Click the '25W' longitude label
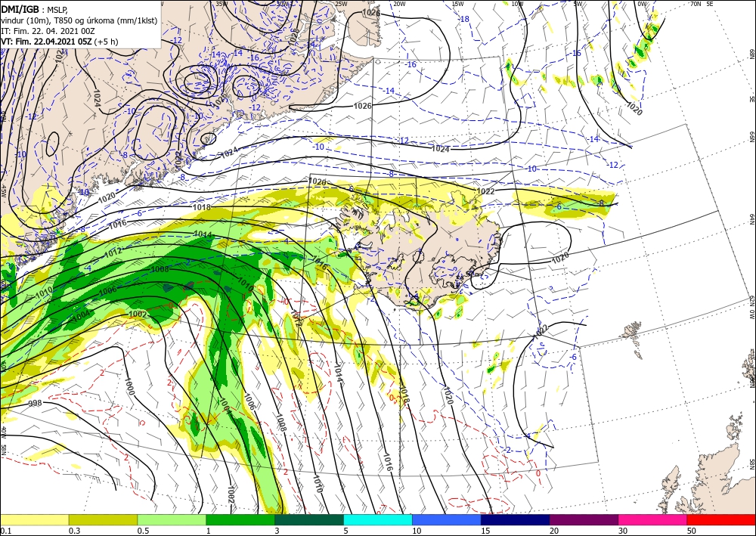This screenshot has height=536, width=756. (341, 4)
